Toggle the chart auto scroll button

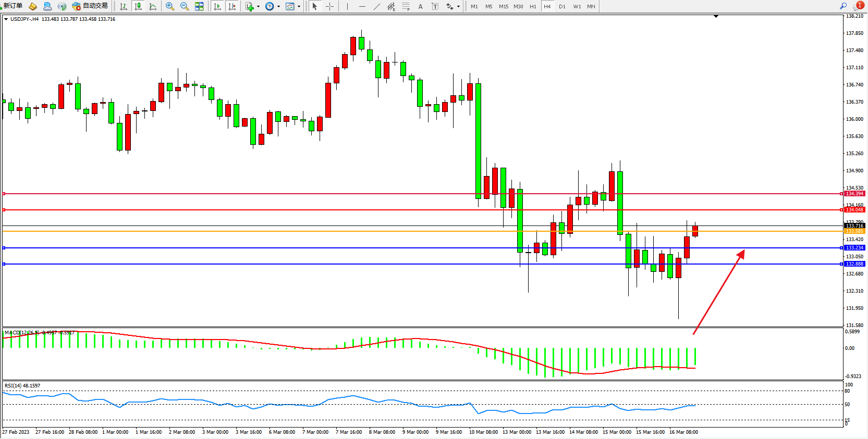point(217,6)
